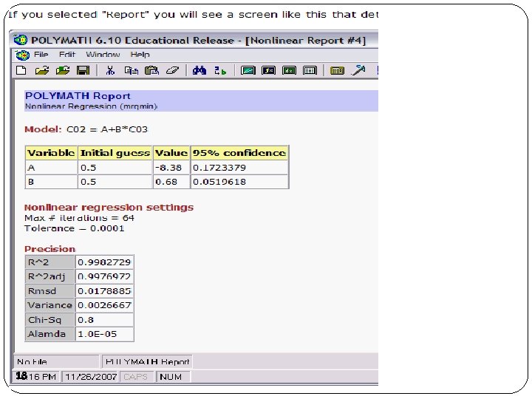The height and width of the screenshot is (399, 532).
Task: Click the R^2adj value 0.9976972
Action: 104,276
